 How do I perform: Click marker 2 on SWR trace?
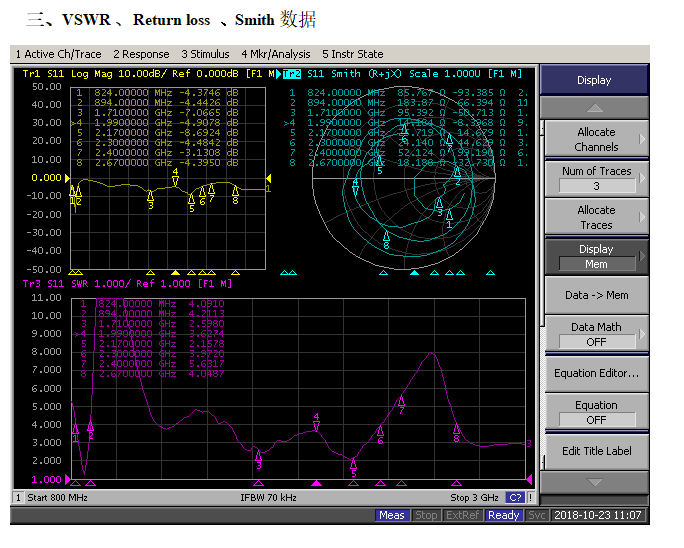91,430
